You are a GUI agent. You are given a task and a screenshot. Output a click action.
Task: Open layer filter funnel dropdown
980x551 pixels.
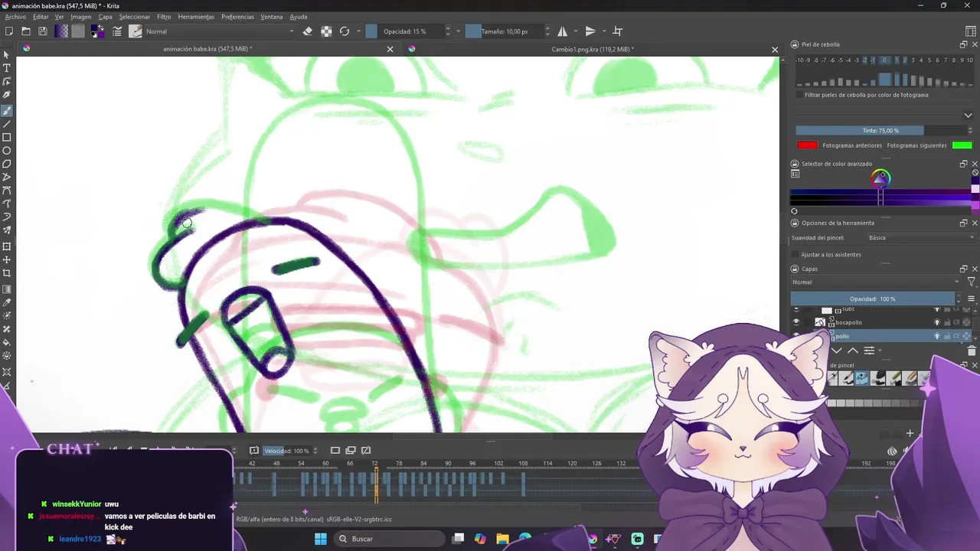pos(971,282)
